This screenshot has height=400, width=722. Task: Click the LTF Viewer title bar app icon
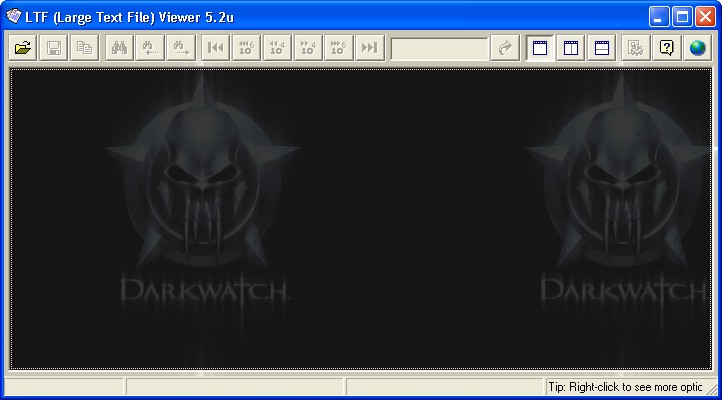13,17
